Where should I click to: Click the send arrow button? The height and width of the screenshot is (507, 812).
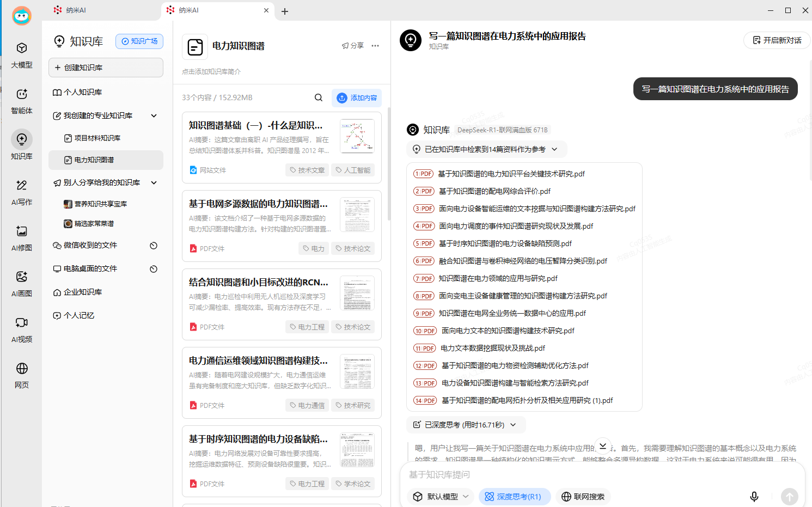click(790, 497)
